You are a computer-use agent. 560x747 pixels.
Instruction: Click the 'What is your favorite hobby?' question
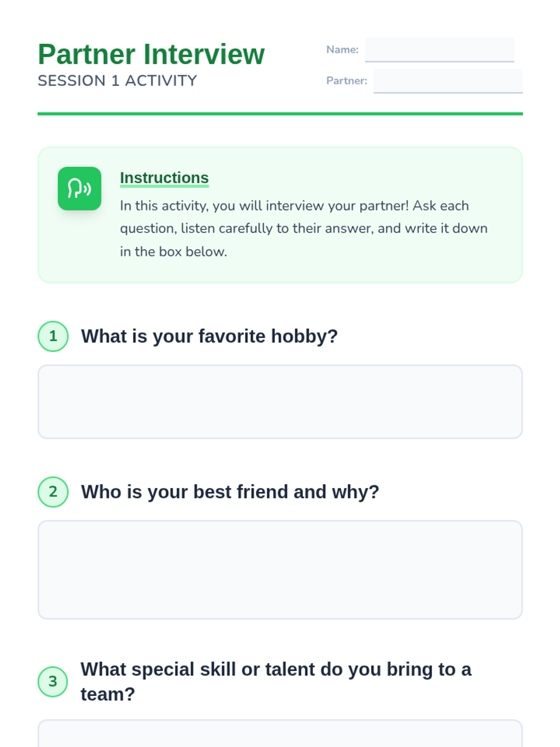pos(209,336)
